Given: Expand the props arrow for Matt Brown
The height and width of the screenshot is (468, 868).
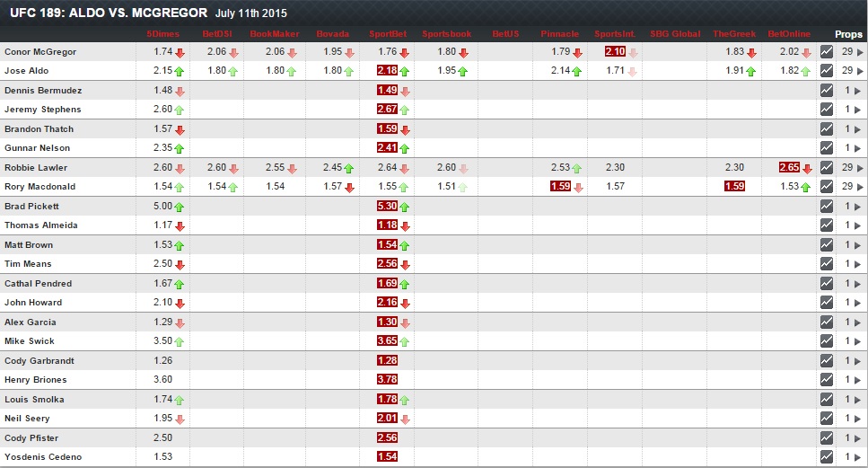Looking at the screenshot, I should 857,245.
